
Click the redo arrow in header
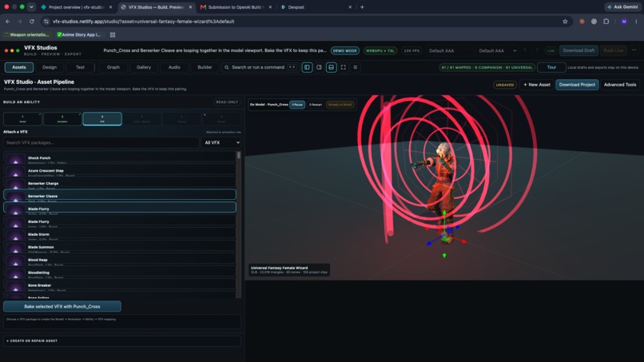tap(537, 50)
